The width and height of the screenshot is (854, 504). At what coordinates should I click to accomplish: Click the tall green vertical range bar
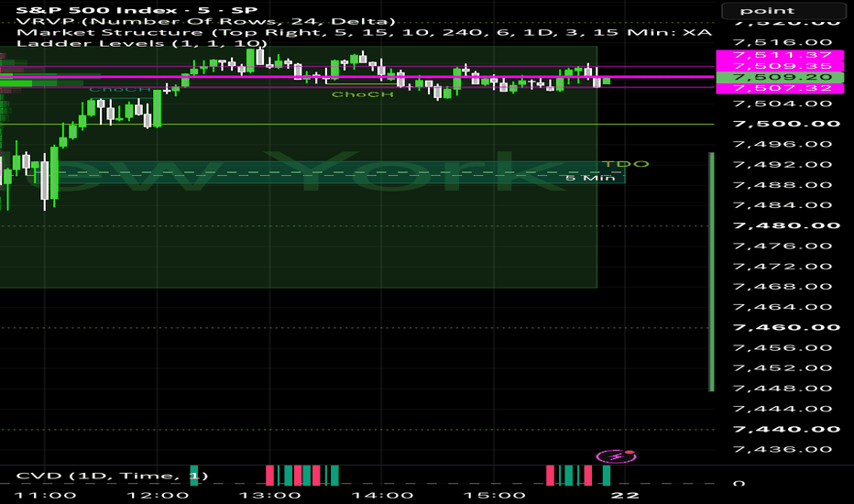[711, 272]
